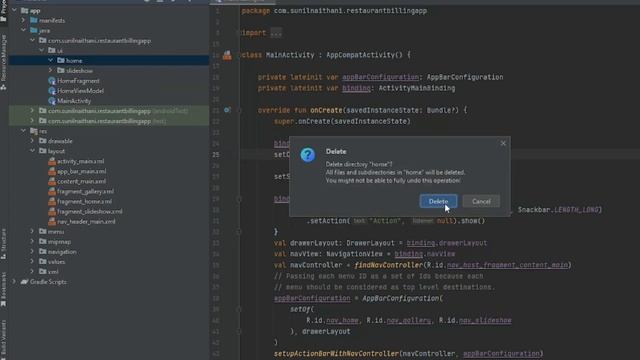The width and height of the screenshot is (640, 360).
Task: Select fragment_slideshow.xml layout file
Action: [x=89, y=211]
